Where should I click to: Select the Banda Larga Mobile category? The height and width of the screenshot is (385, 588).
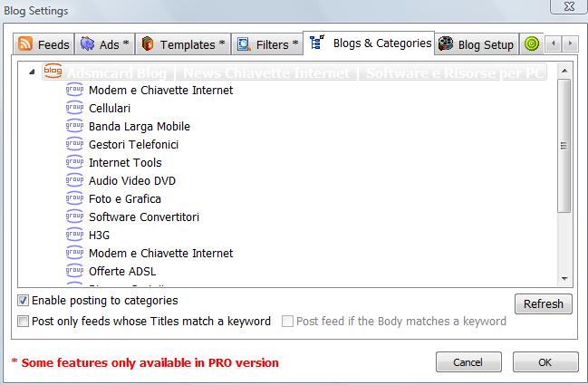(x=140, y=126)
